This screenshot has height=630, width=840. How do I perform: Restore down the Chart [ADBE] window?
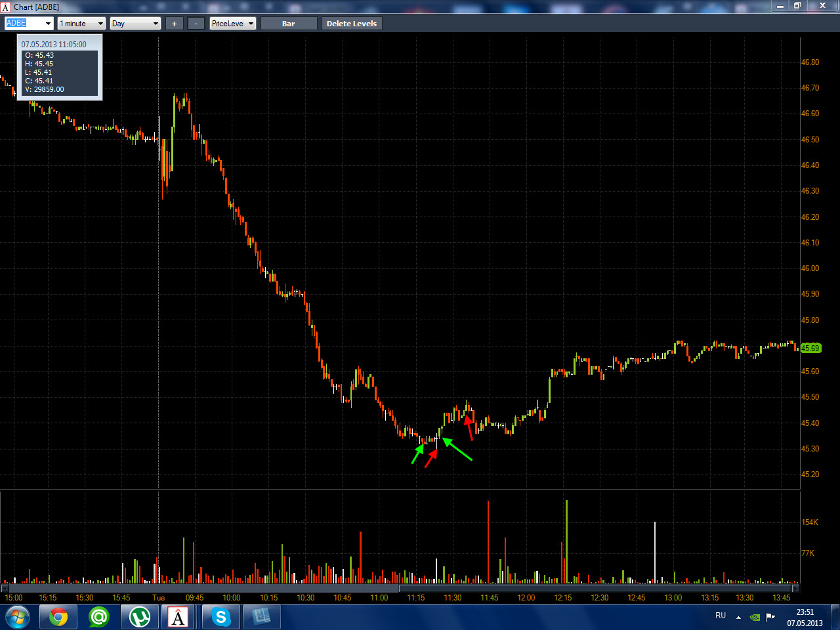[797, 5]
